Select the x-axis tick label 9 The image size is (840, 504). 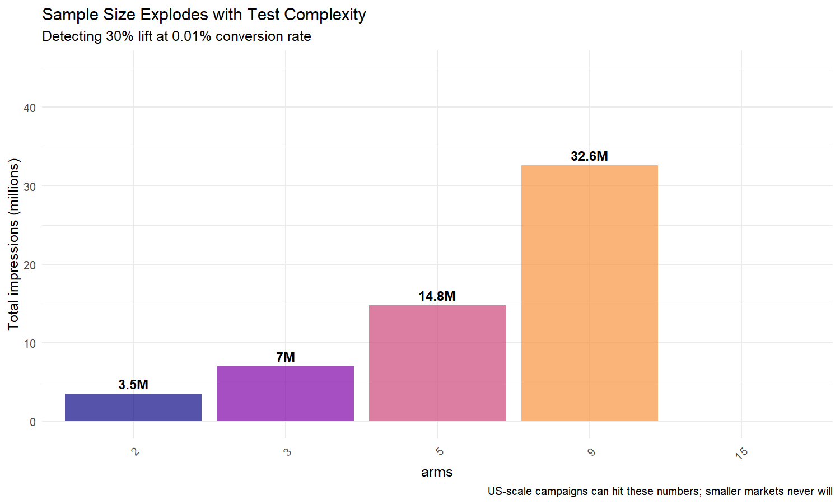click(591, 452)
